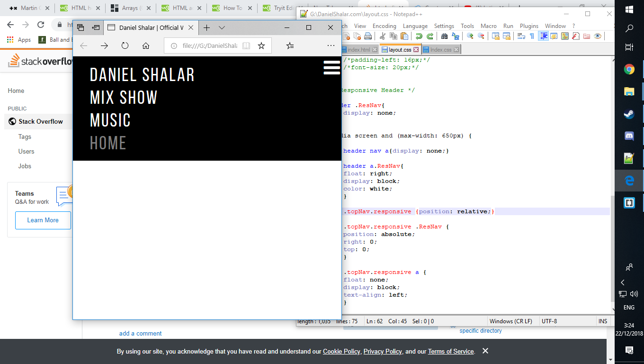
Task: Open the hamburger menu on Daniel Shalar page
Action: coord(331,67)
